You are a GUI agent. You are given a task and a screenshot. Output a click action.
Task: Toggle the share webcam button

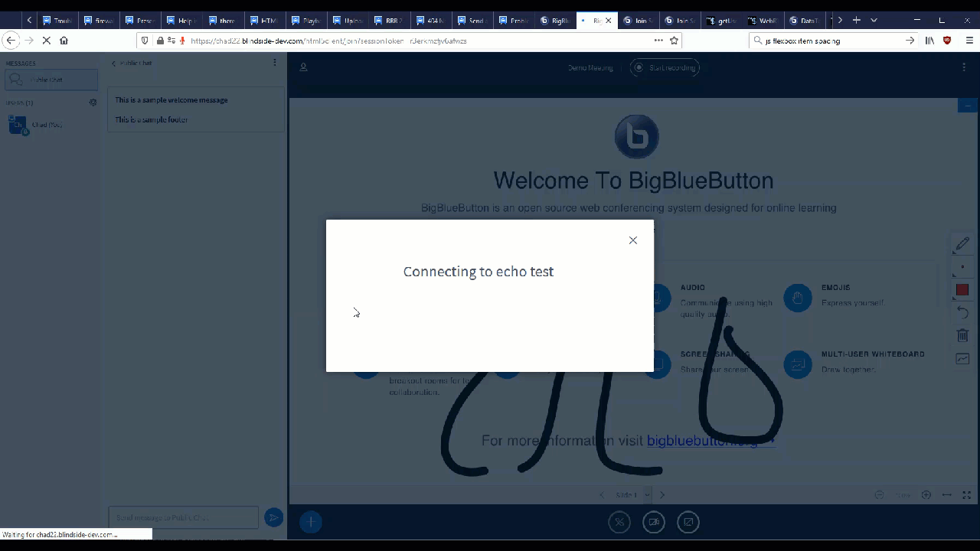[654, 522]
